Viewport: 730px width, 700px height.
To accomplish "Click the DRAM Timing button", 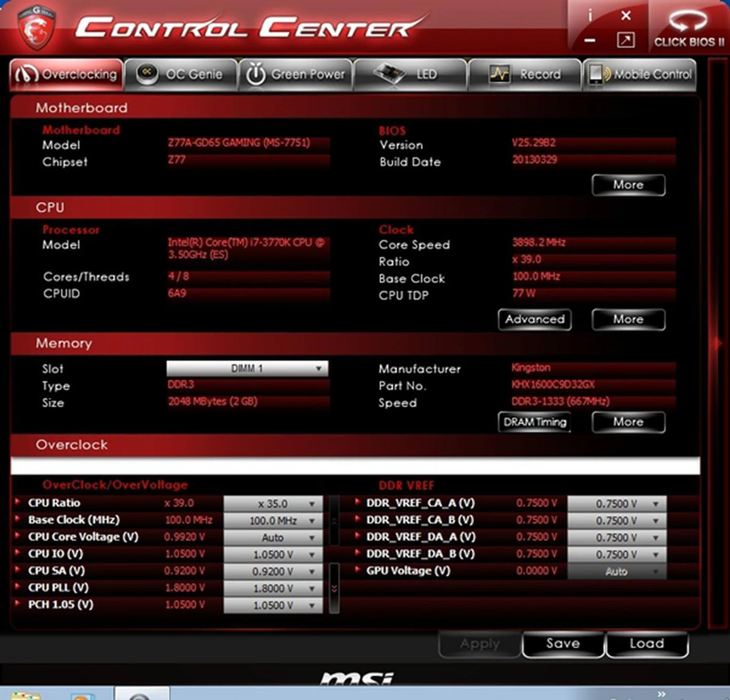I will 535,422.
